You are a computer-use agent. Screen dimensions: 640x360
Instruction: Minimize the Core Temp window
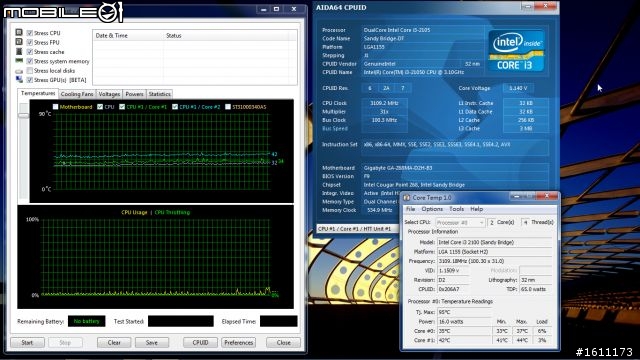516,197
